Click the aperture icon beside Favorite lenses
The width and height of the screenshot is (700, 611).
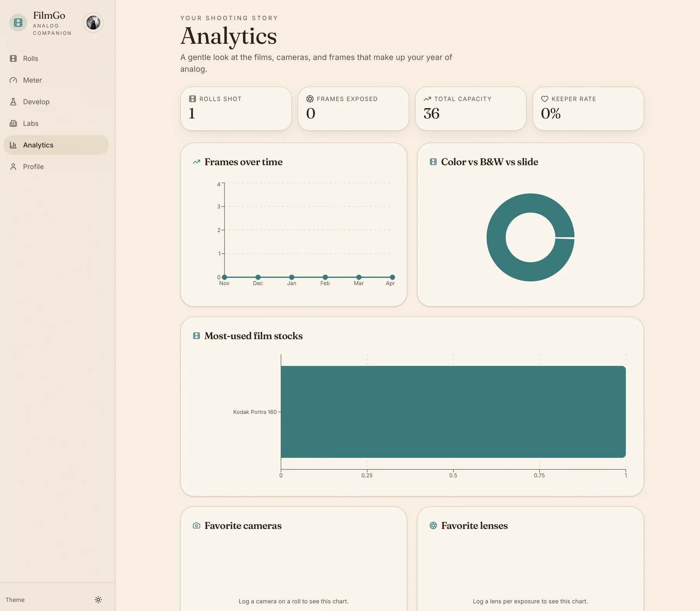(x=433, y=526)
